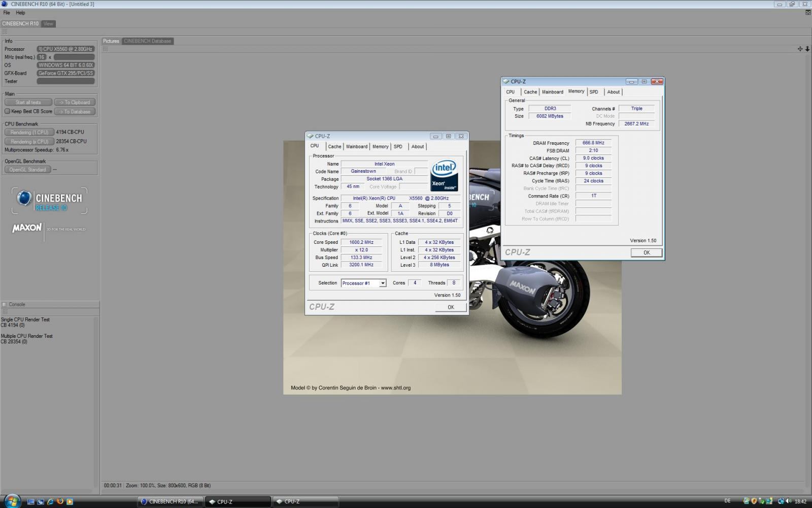
Task: Launch Internet Explorer from Quick Launch
Action: click(50, 501)
